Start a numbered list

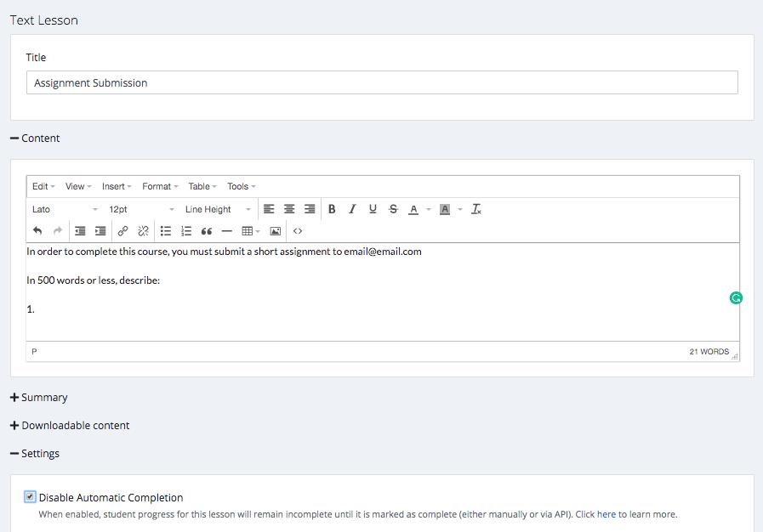point(186,231)
